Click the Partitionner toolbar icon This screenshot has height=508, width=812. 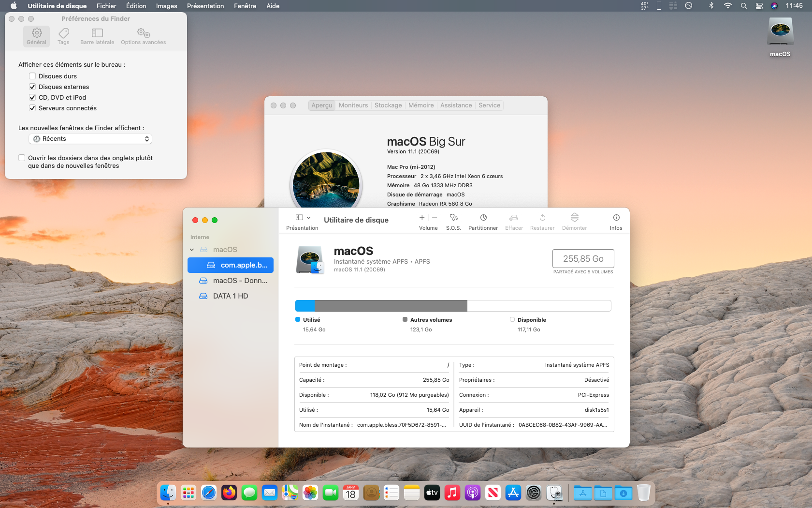pyautogui.click(x=483, y=218)
